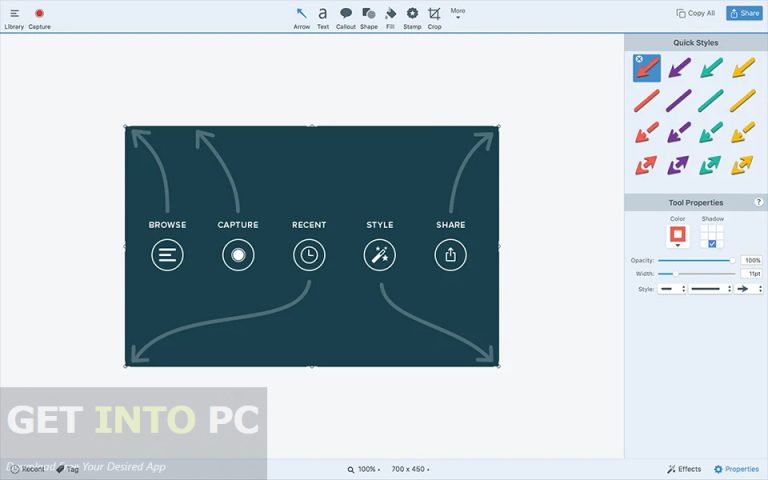Click the Capture circle in canvas image

pyautogui.click(x=238, y=255)
